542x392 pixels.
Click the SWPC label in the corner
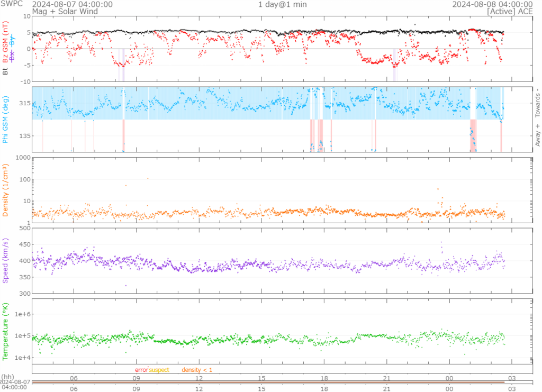11,4
